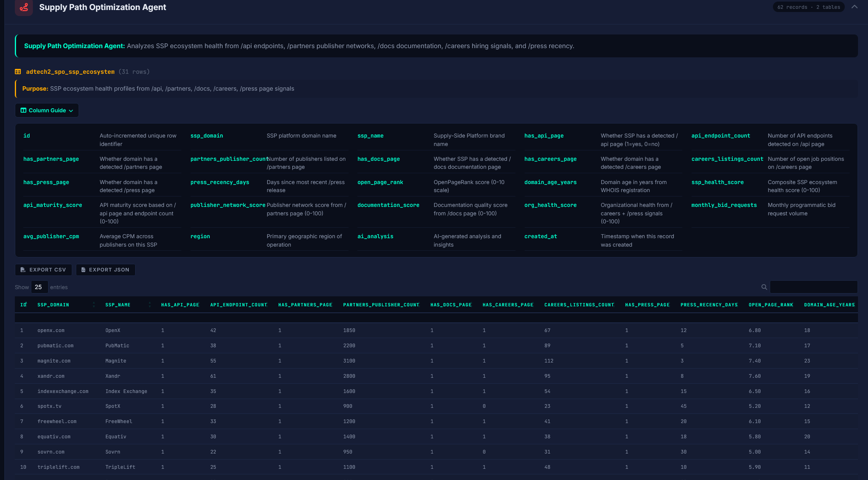Click the Export CSV button

(x=43, y=270)
